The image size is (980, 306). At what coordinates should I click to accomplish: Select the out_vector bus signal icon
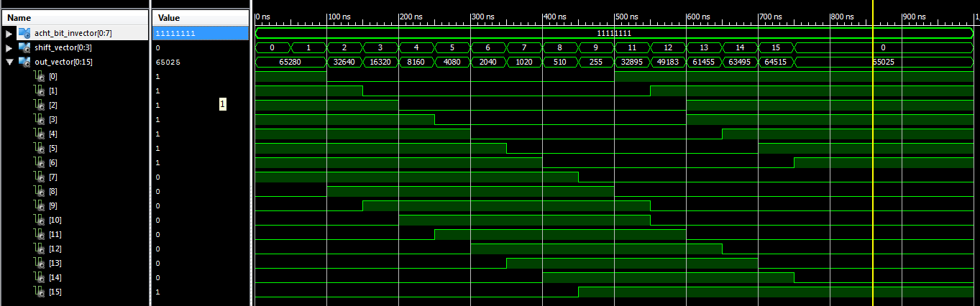coord(24,62)
